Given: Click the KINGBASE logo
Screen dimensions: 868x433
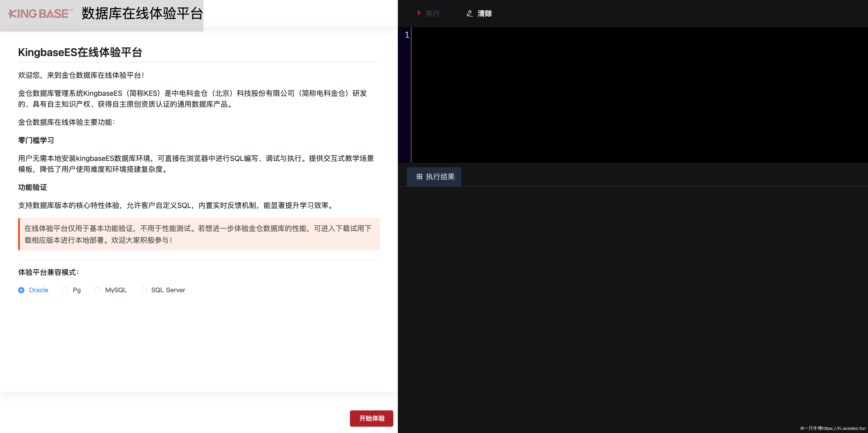Looking at the screenshot, I should pos(40,14).
